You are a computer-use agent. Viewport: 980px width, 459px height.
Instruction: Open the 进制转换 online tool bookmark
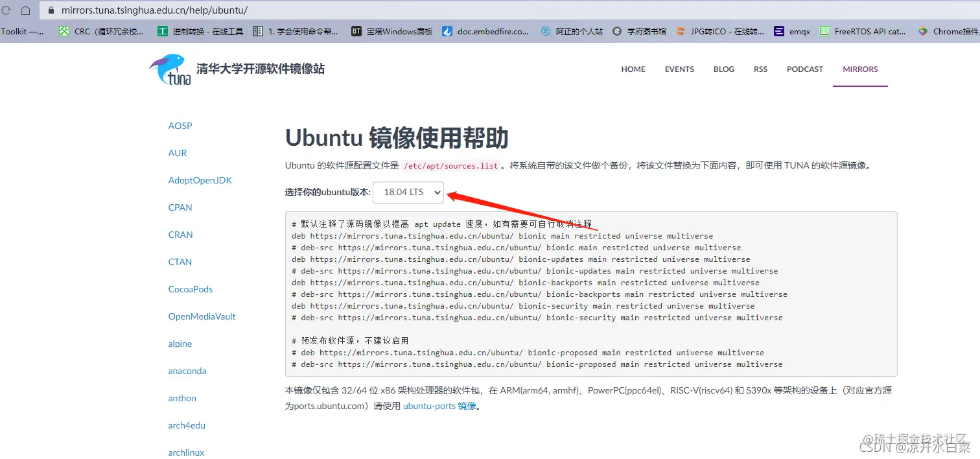tap(200, 31)
